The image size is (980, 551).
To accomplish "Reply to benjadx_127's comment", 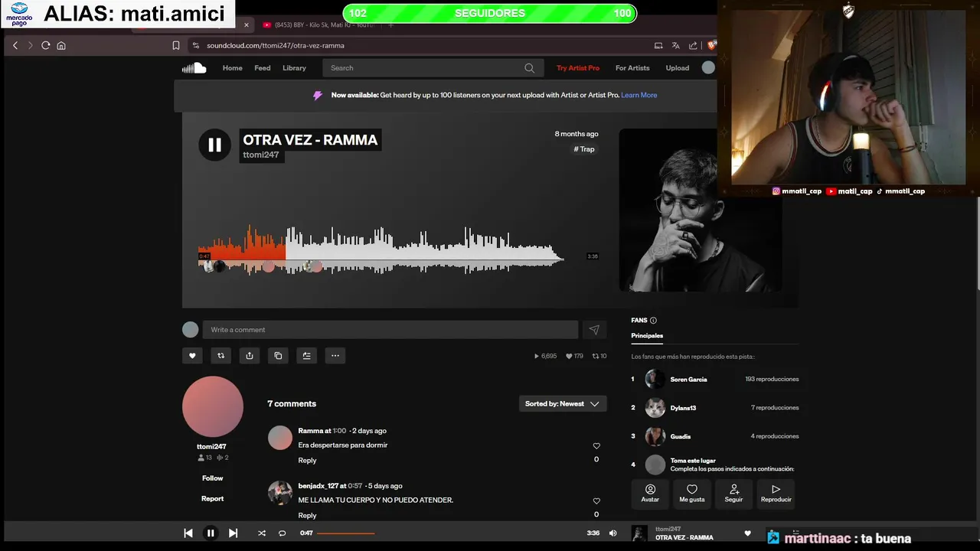I will 307,516.
